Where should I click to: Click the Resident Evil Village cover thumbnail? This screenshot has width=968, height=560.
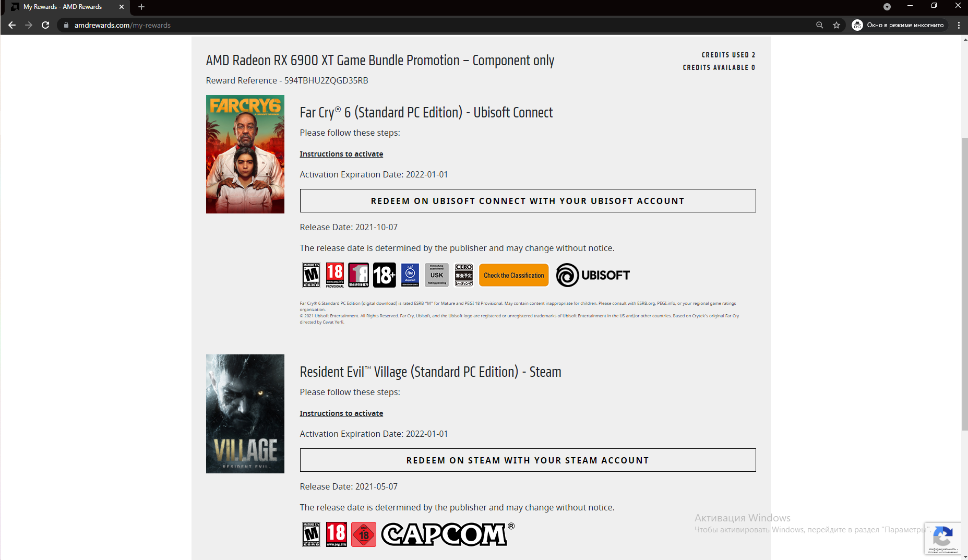coord(245,414)
